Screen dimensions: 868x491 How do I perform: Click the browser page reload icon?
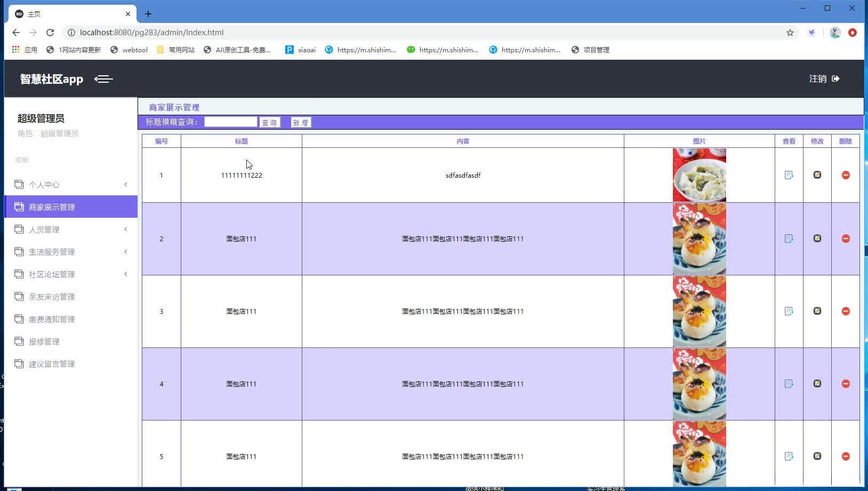(x=50, y=32)
